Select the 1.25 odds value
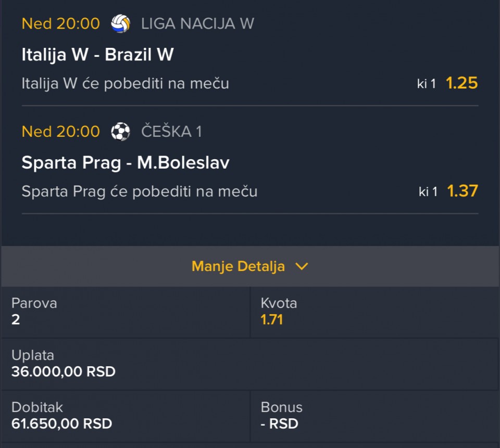Screen dimensions: 500x448 [462, 83]
